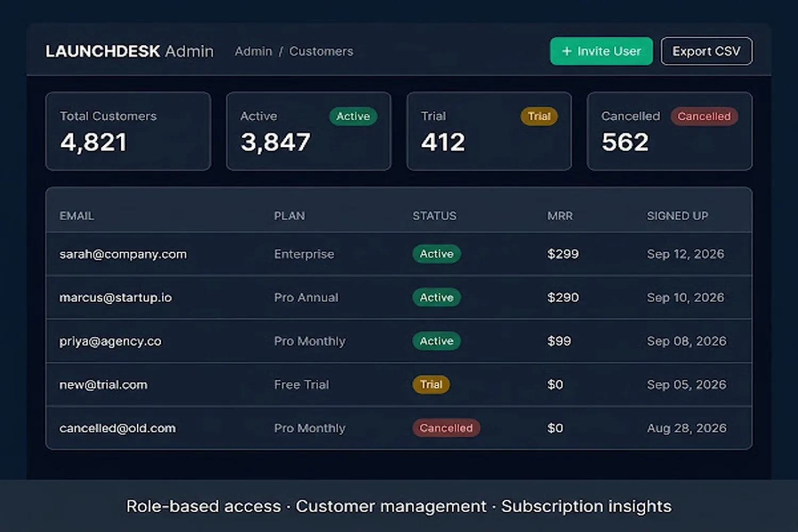Click Trial status badge for new@trial.com

(x=431, y=384)
